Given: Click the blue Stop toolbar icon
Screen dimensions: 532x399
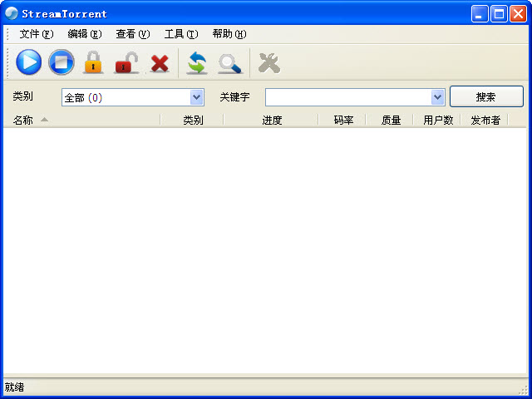Looking at the screenshot, I should (62, 62).
